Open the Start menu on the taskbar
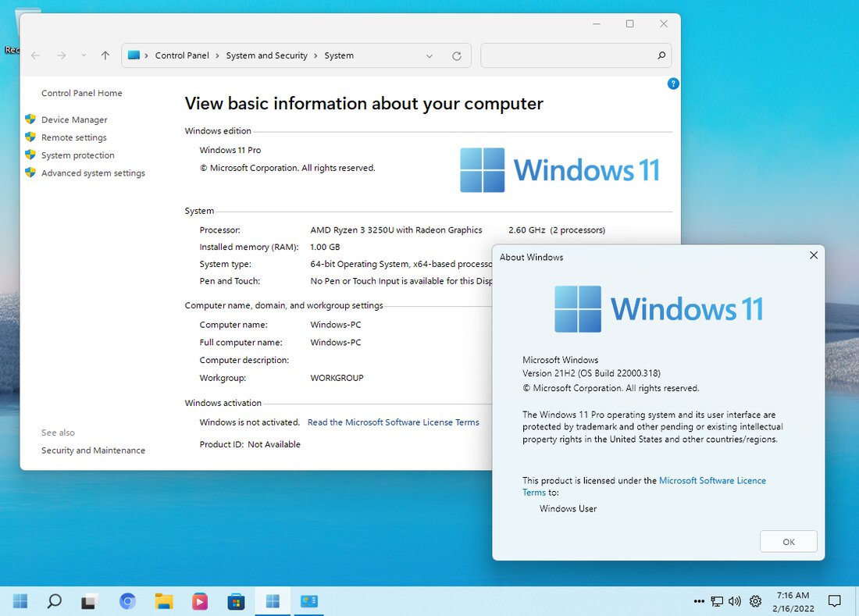 [x=20, y=600]
